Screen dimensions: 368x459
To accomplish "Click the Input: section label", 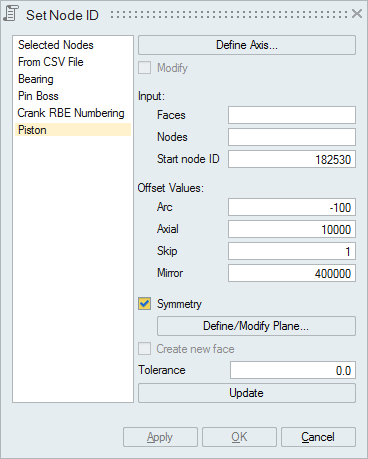I will pyautogui.click(x=151, y=96).
